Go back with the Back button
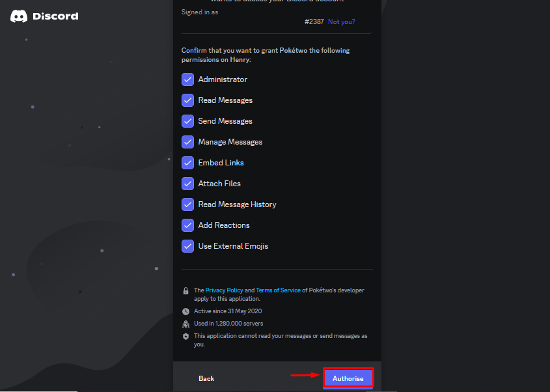The height and width of the screenshot is (392, 550). click(x=206, y=378)
